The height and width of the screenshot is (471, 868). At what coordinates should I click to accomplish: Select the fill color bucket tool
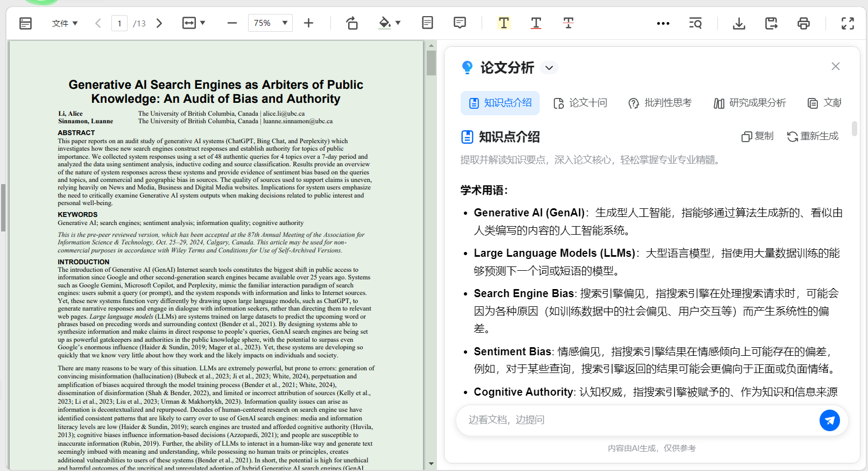pos(385,23)
